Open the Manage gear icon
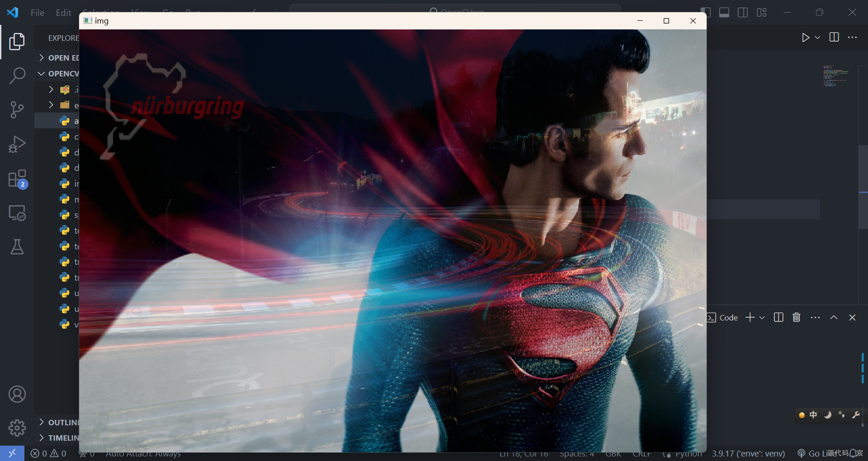 pos(17,428)
